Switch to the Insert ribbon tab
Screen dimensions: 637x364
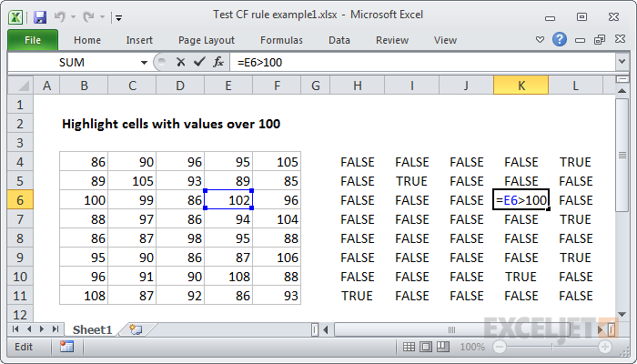click(x=139, y=40)
